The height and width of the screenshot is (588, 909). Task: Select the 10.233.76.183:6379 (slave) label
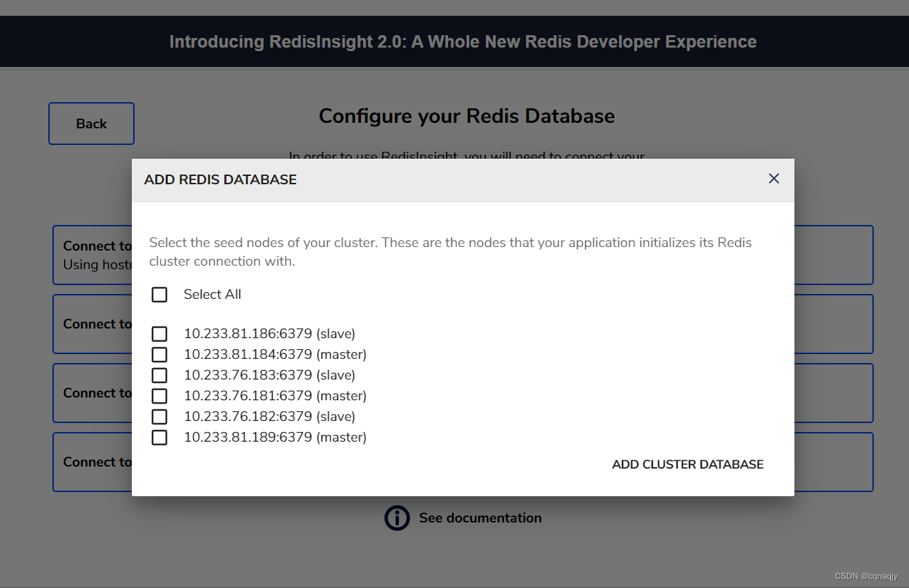point(269,375)
